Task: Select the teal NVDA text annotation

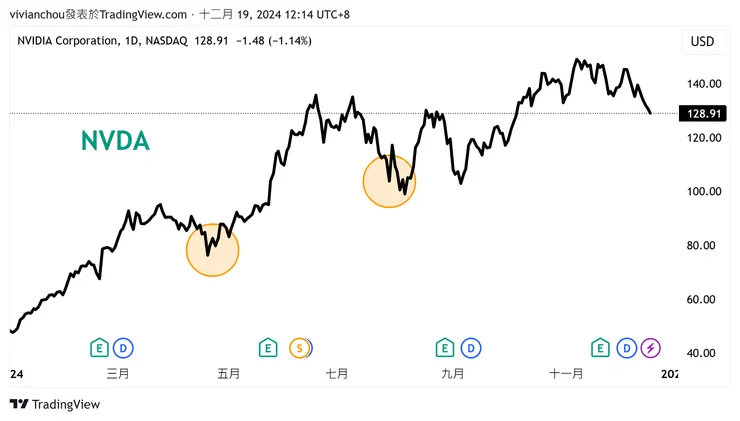Action: (115, 142)
